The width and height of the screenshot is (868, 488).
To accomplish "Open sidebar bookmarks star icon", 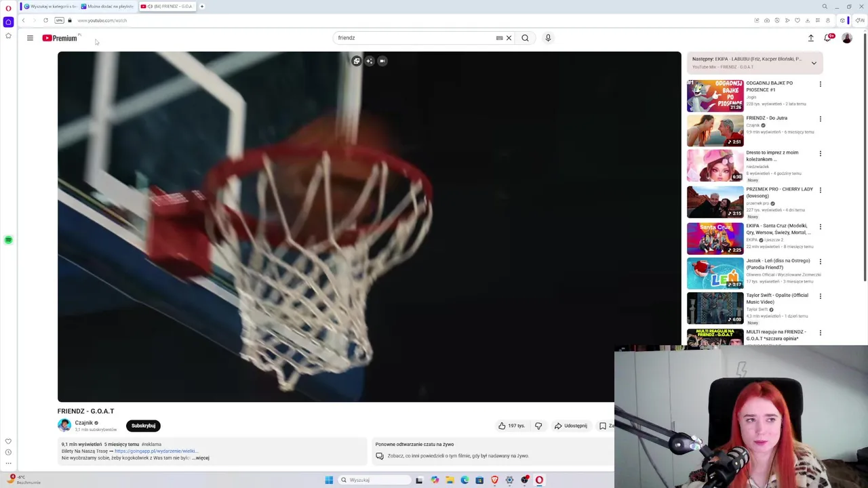I will pyautogui.click(x=8, y=35).
